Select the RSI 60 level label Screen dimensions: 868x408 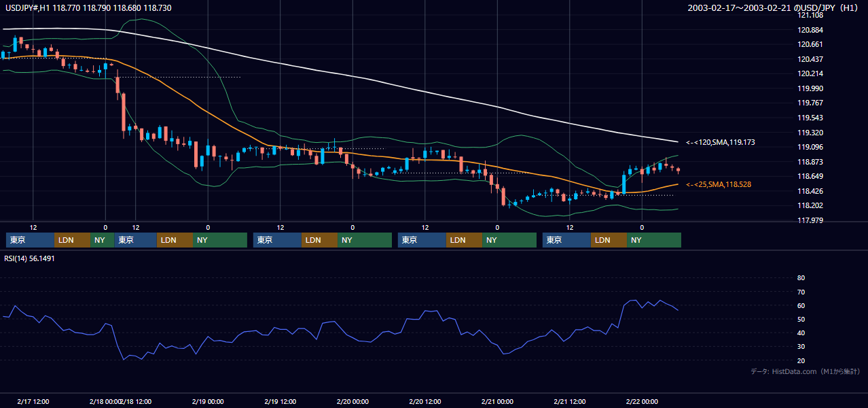[x=801, y=305]
